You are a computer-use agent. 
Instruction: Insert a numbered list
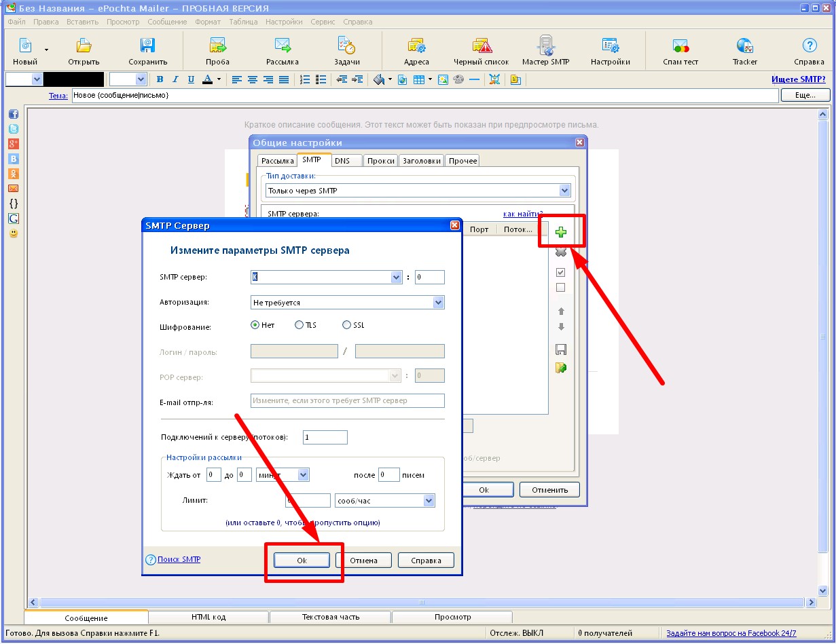(x=305, y=79)
